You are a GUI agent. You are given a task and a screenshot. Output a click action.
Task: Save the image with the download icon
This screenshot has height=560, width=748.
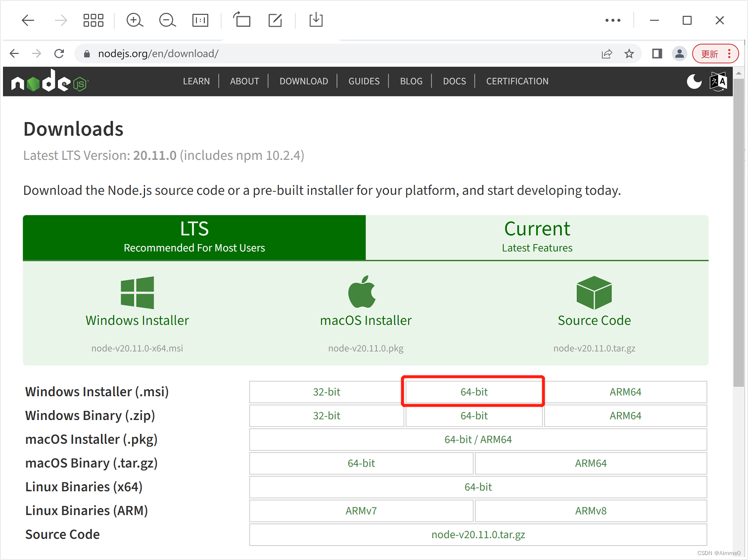(316, 20)
